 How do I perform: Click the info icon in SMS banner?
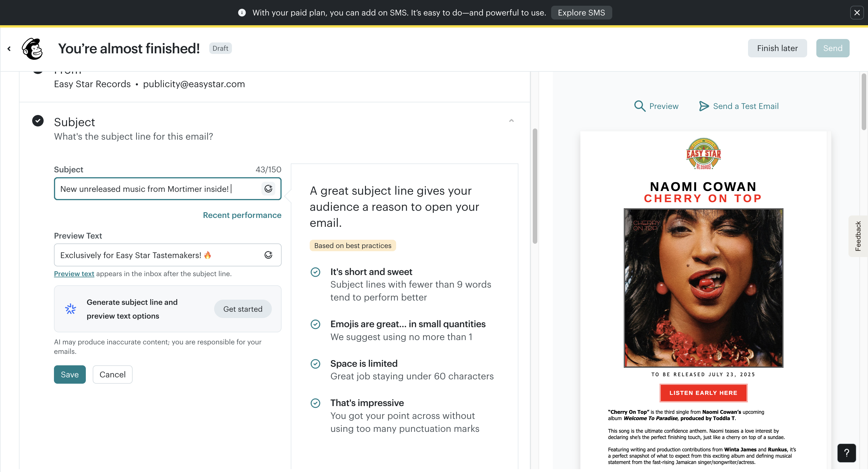tap(242, 13)
